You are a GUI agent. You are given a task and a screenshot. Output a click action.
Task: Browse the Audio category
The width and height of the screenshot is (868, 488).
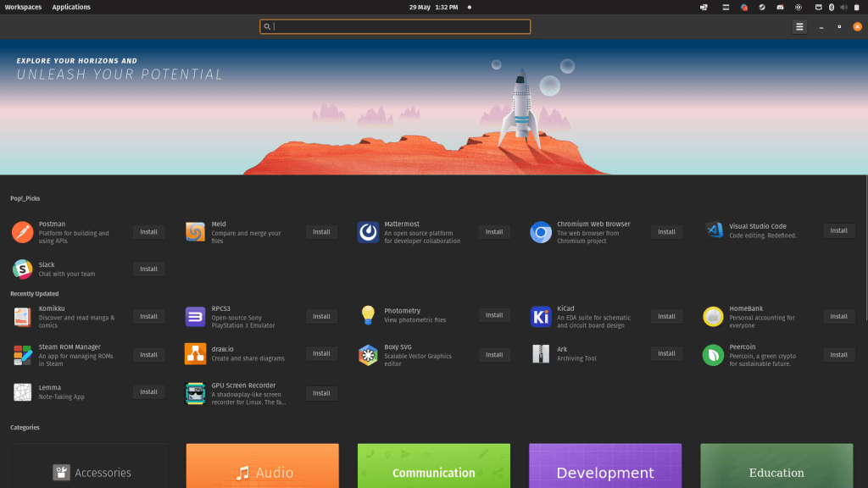[x=263, y=466]
